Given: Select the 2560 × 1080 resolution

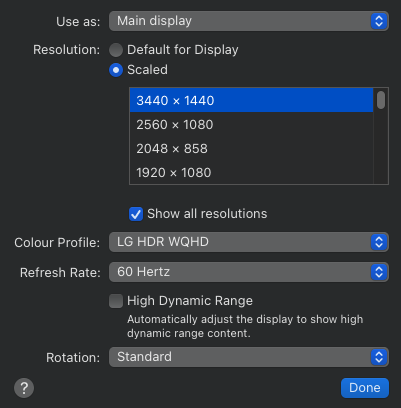Looking at the screenshot, I should (251, 125).
